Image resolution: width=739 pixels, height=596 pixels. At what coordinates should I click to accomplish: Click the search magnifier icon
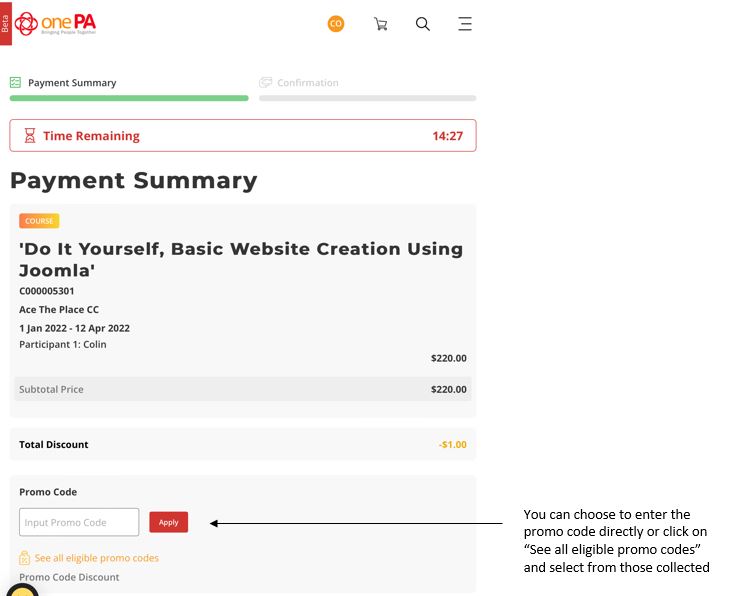click(x=423, y=24)
